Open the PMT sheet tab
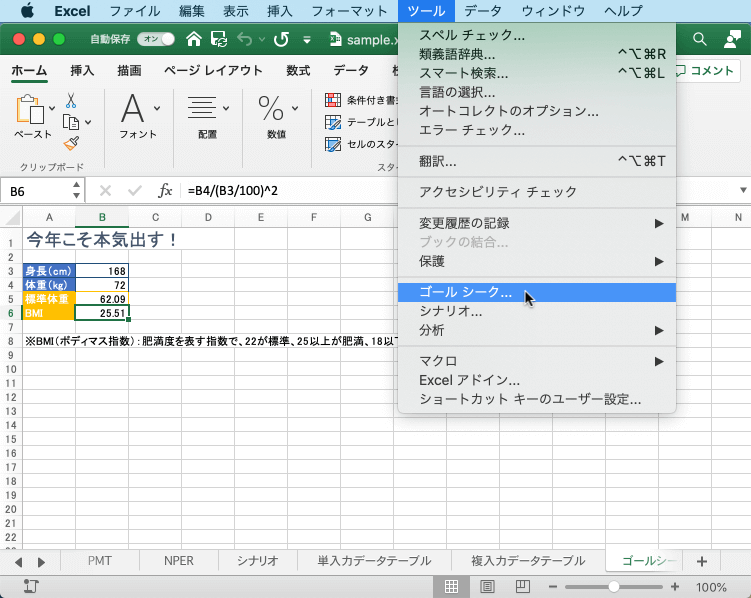This screenshot has height=598, width=751. [100, 561]
